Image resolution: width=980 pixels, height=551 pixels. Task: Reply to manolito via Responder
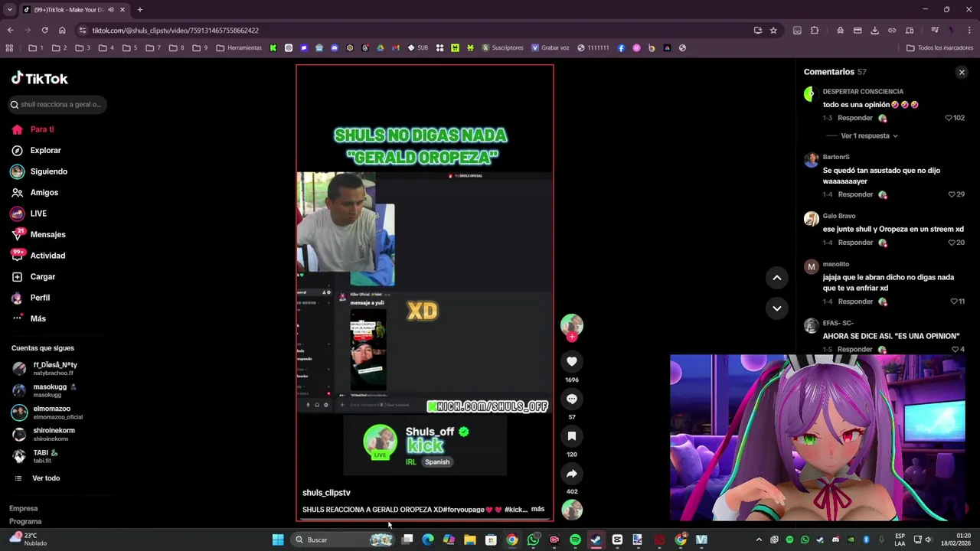pos(855,302)
